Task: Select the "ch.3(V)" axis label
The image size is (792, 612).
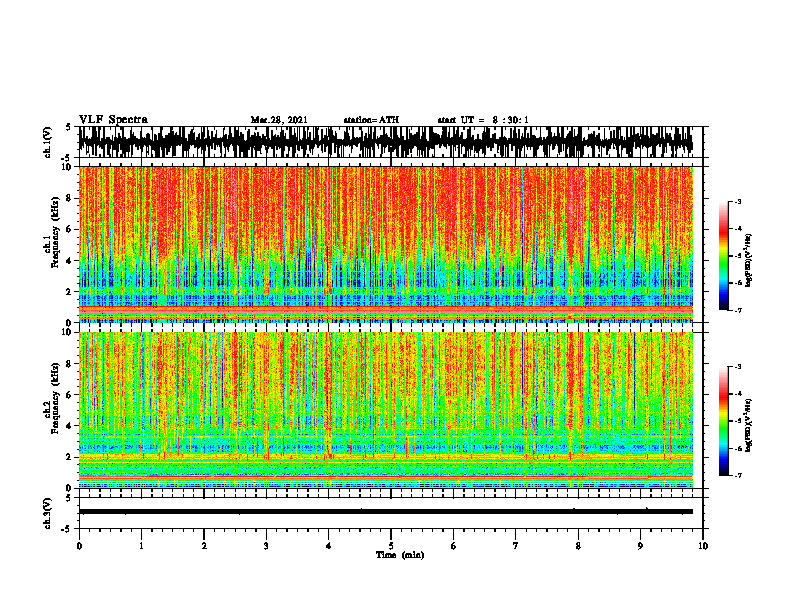Action: click(x=48, y=513)
